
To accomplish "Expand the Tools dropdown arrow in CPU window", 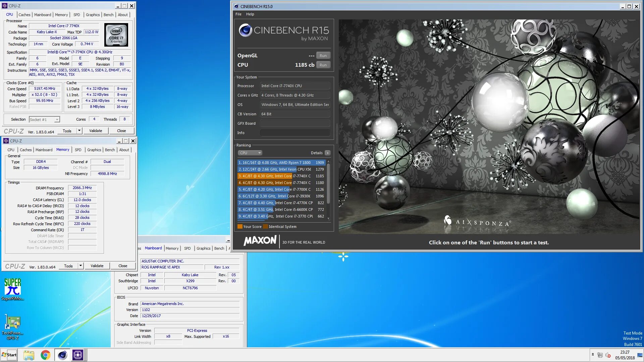I will click(79, 131).
